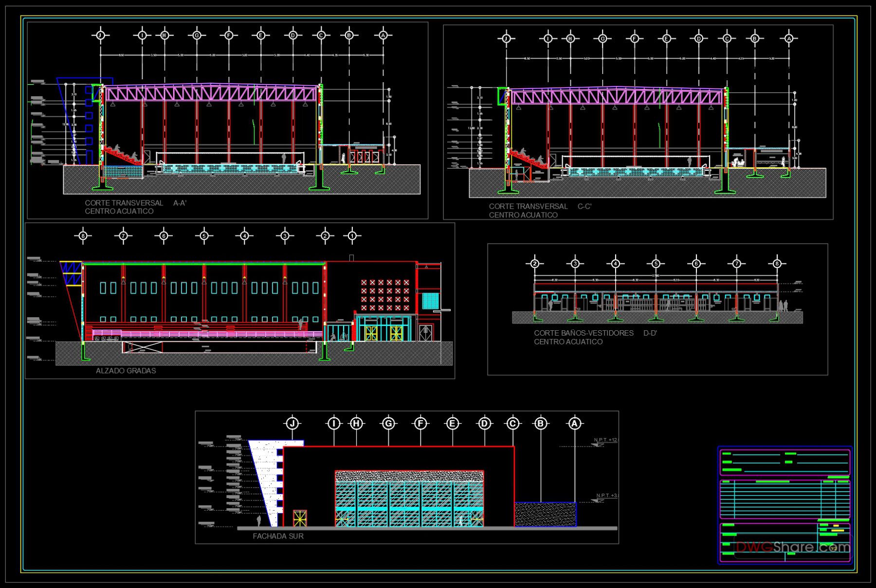
Task: Select grid bubble 2 in Corte Baños-Vestidores view
Action: [x=535, y=263]
